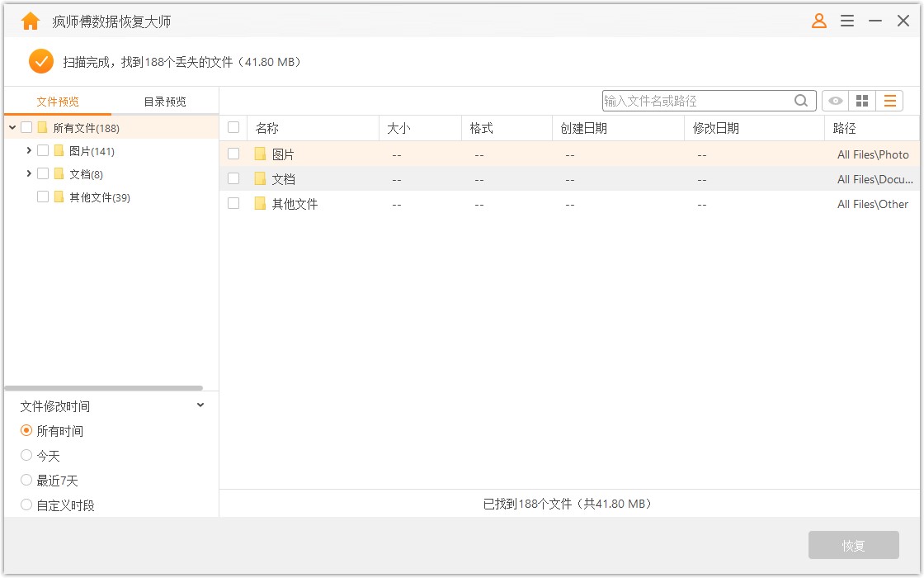This screenshot has width=924, height=578.
Task: Switch to grid thumbnail view
Action: (862, 101)
